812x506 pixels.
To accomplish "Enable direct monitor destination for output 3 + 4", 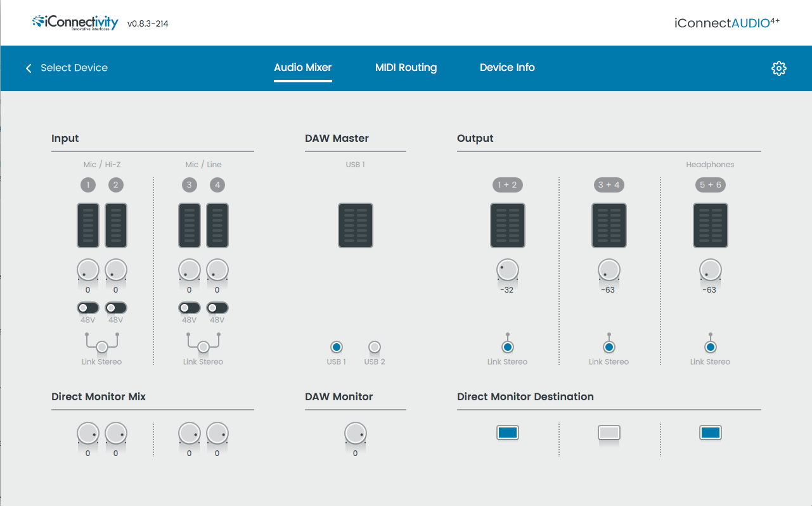I will (609, 433).
